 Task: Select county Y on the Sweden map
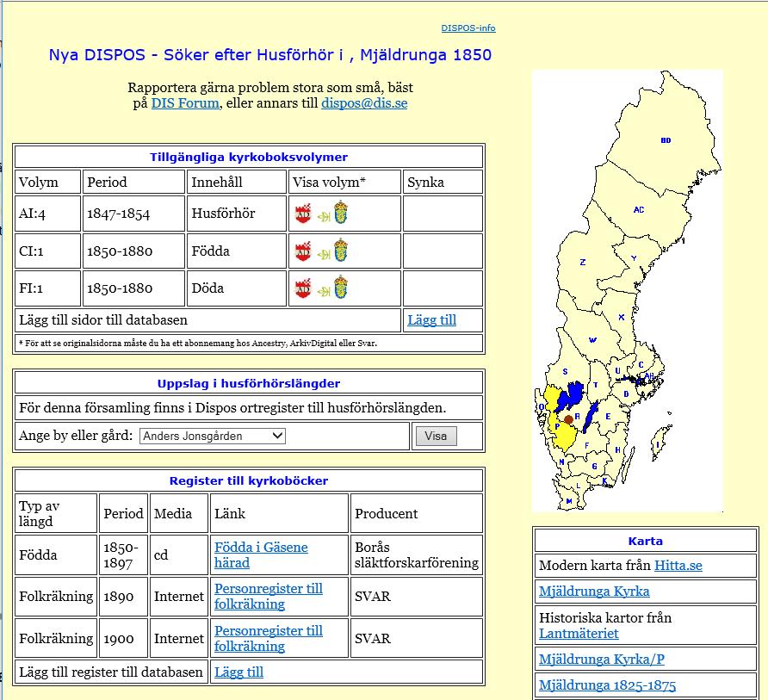[634, 258]
